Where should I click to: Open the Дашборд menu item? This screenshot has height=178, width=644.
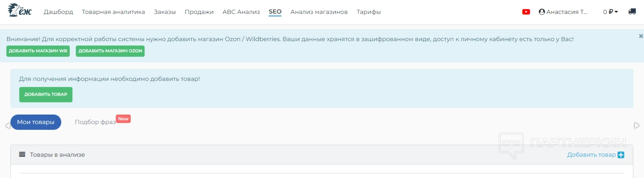[58, 12]
